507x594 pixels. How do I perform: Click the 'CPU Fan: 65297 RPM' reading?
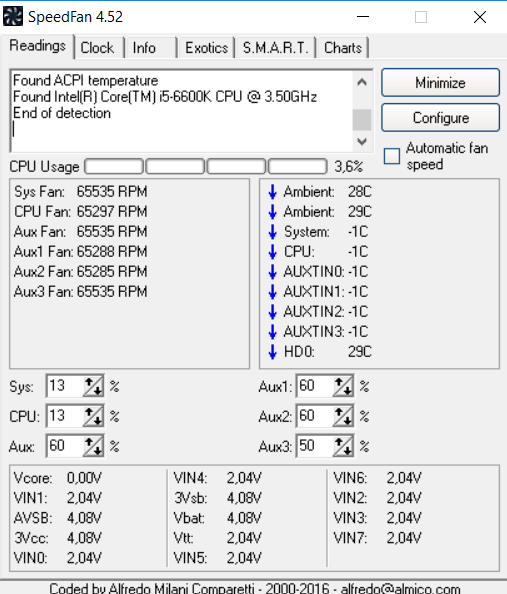click(x=81, y=212)
